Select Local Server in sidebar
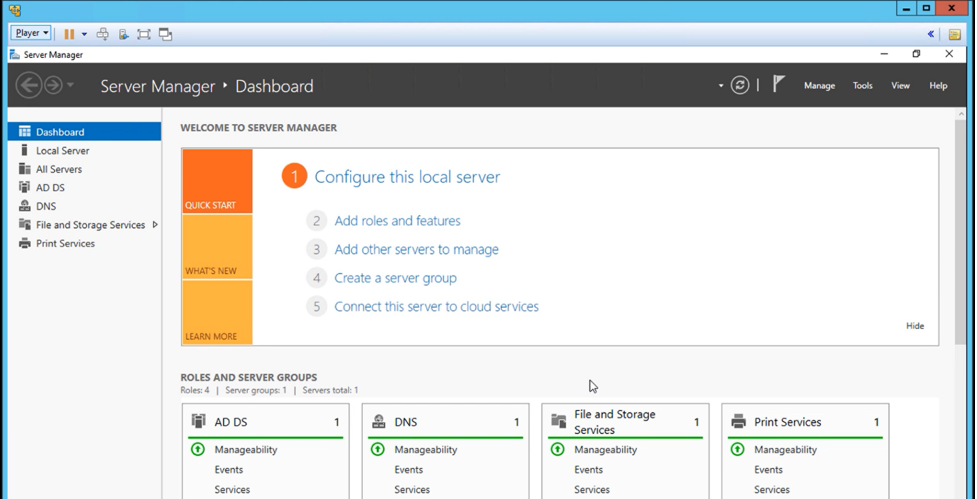The image size is (977, 499). tap(62, 151)
